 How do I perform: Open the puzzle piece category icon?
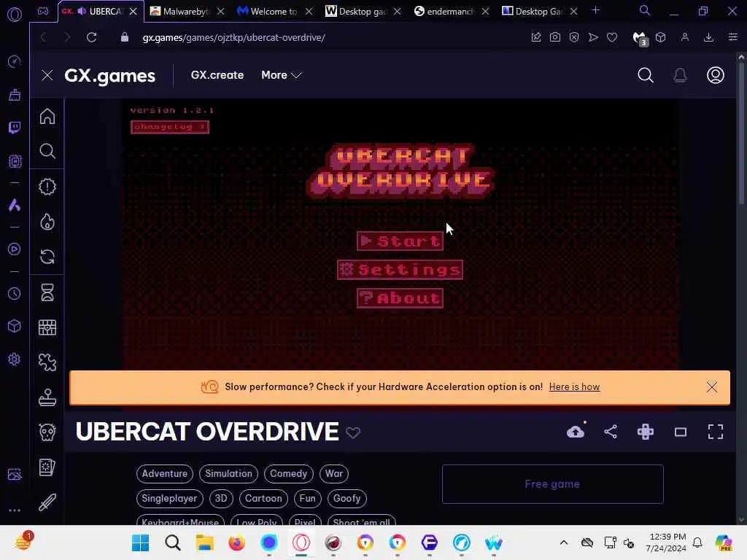click(x=47, y=362)
